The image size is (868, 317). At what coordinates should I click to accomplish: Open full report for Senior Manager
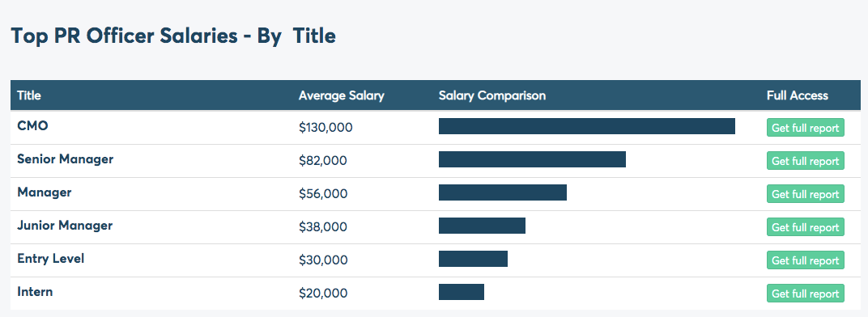click(806, 160)
